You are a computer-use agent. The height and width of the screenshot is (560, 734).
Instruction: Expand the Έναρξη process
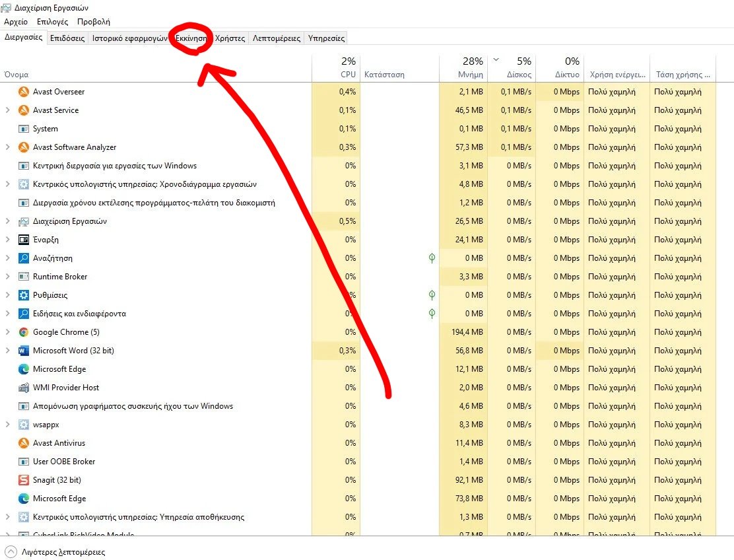point(7,240)
